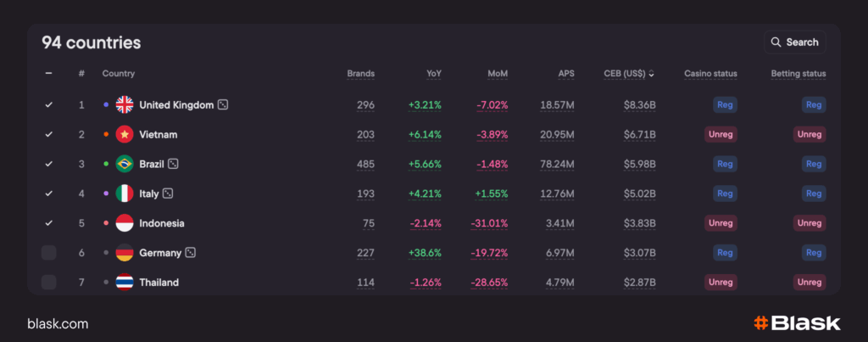
Task: Click the dice icon next to Italy
Action: pos(168,193)
